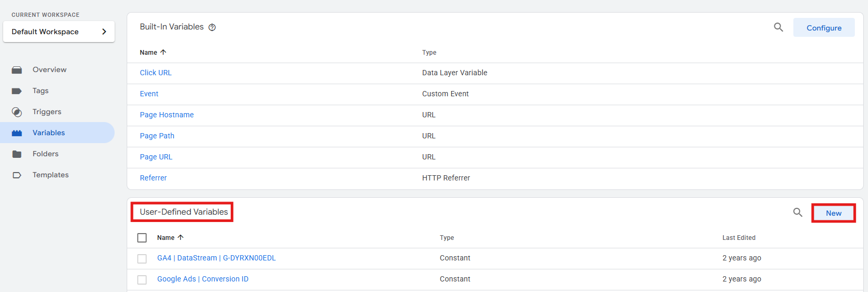Open the Page Path variable

pos(157,136)
